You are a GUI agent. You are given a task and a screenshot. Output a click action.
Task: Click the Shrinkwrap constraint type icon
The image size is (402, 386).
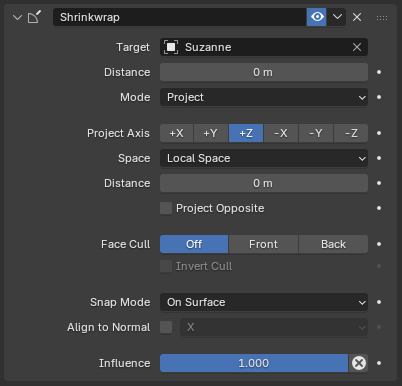click(x=34, y=17)
